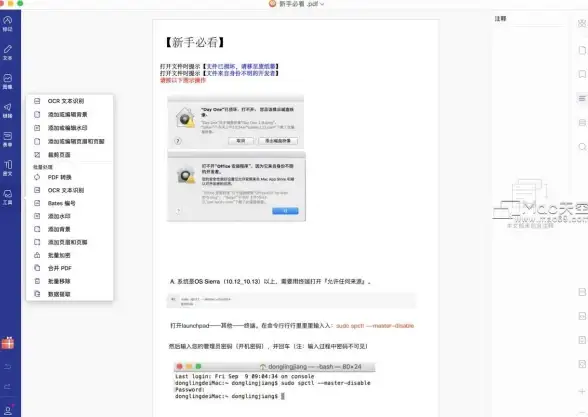Image resolution: width=588 pixels, height=417 pixels.
Task: Click the 【新手必看】 heading in document
Action: [194, 42]
